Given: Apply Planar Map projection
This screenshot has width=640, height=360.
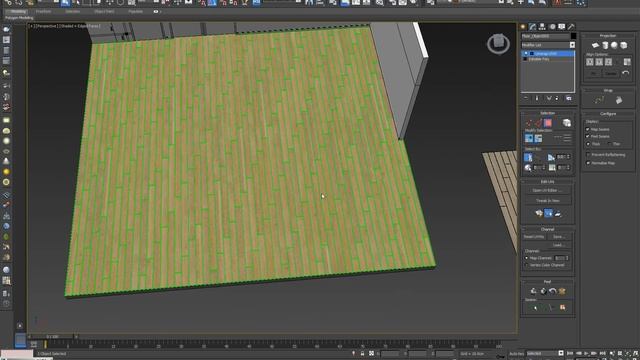Looking at the screenshot, I should click(x=596, y=45).
